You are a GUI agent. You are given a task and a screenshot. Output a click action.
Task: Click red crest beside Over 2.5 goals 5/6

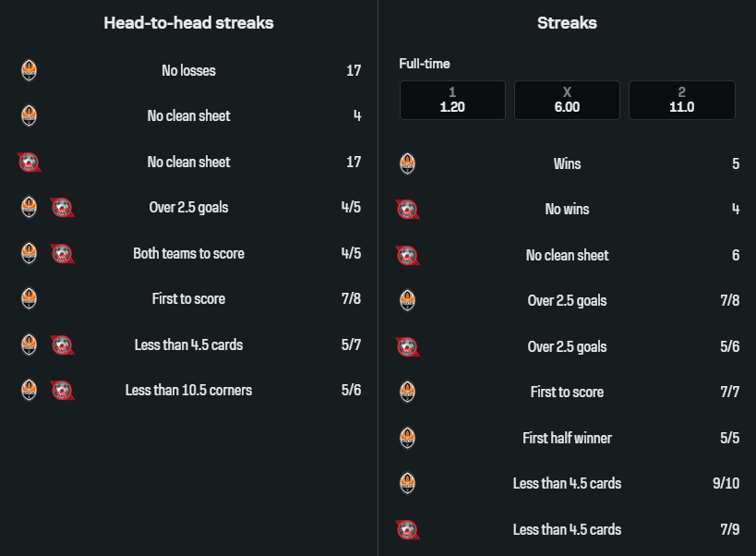(407, 346)
